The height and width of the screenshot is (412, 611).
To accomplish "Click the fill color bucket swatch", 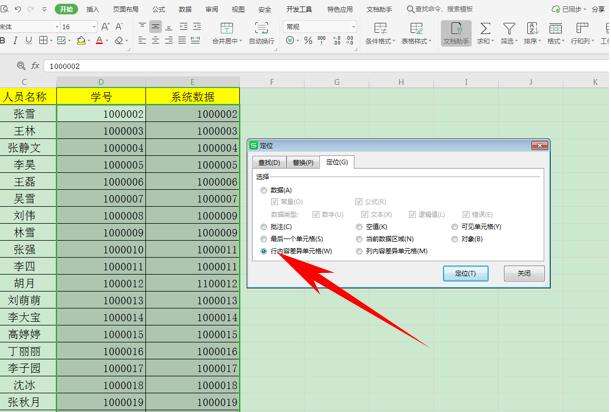I will (81, 40).
